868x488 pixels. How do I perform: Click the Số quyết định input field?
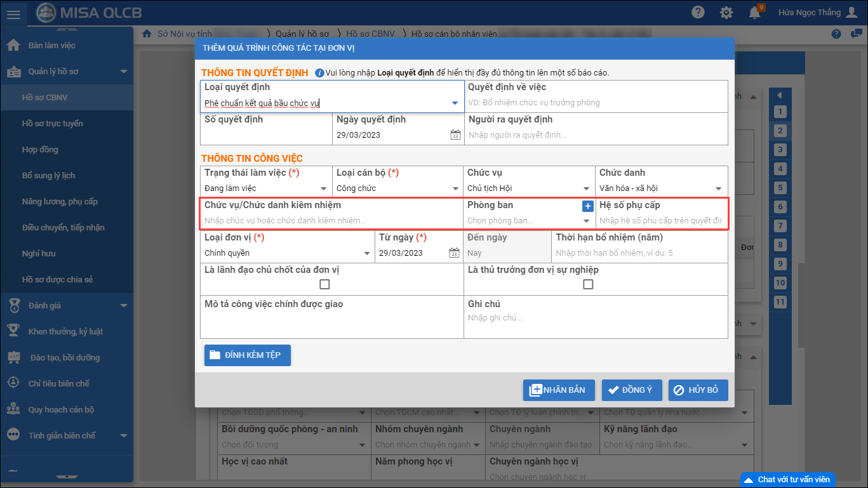pyautogui.click(x=265, y=135)
